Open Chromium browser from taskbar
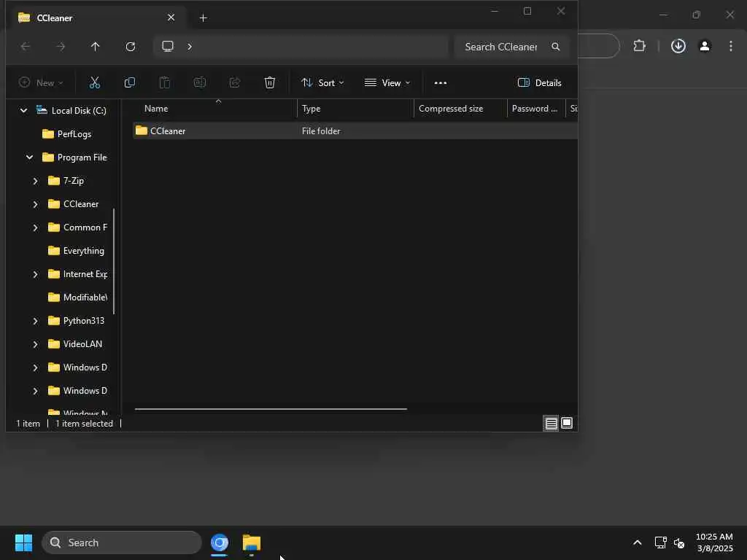The width and height of the screenshot is (747, 560). point(219,542)
